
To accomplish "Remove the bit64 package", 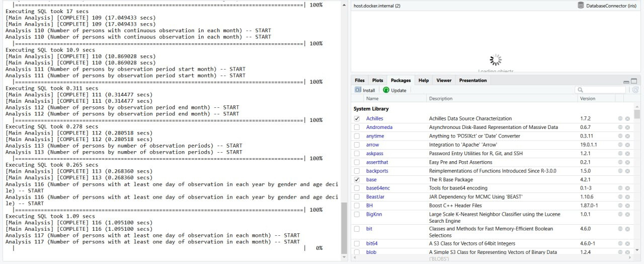I will point(627,243).
